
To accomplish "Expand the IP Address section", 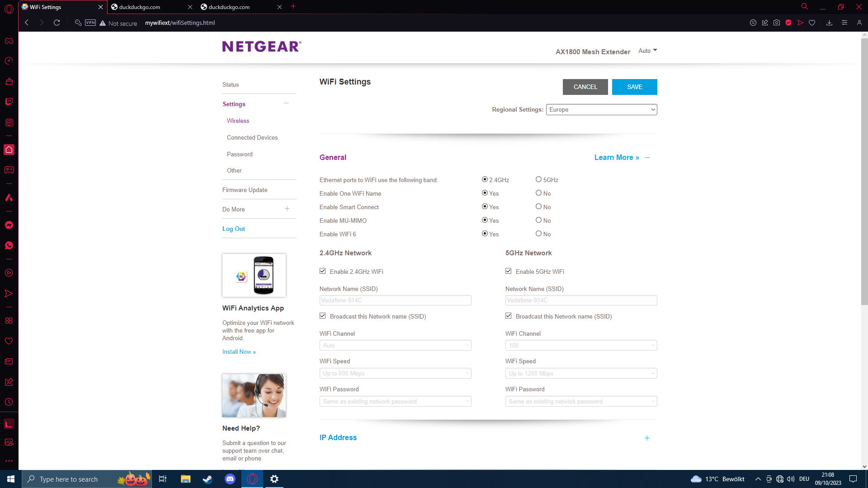I will coord(647,438).
